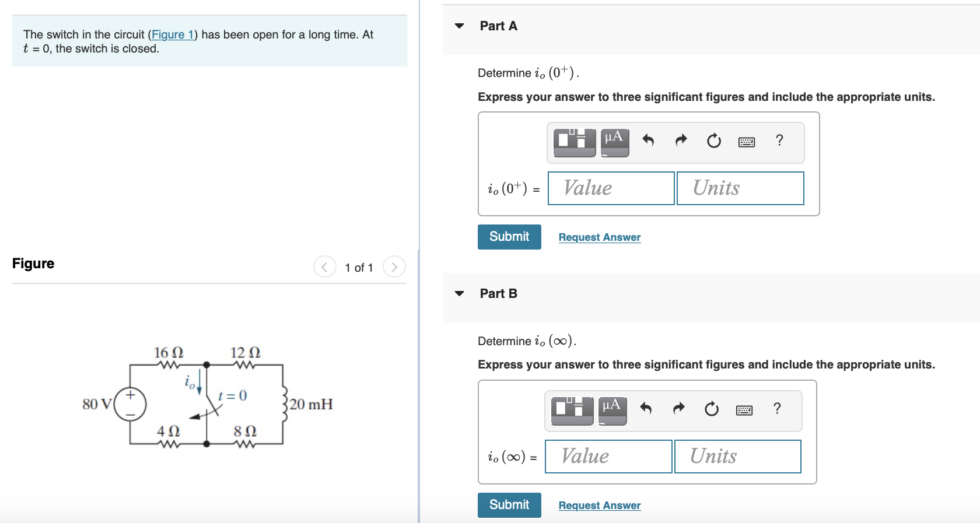Open the Figure 1 link
This screenshot has width=980, height=523.
click(x=173, y=34)
